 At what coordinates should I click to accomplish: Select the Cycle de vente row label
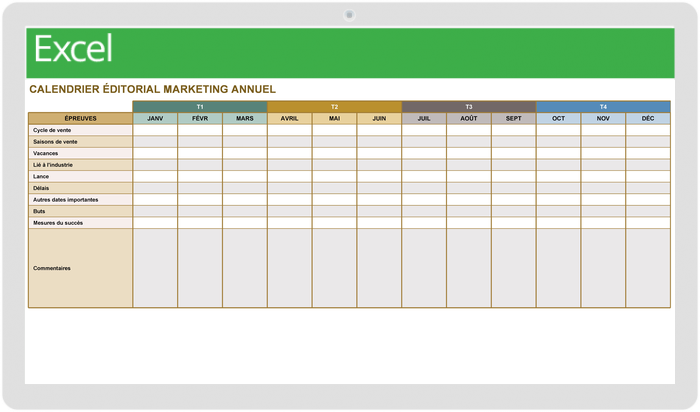click(x=80, y=130)
